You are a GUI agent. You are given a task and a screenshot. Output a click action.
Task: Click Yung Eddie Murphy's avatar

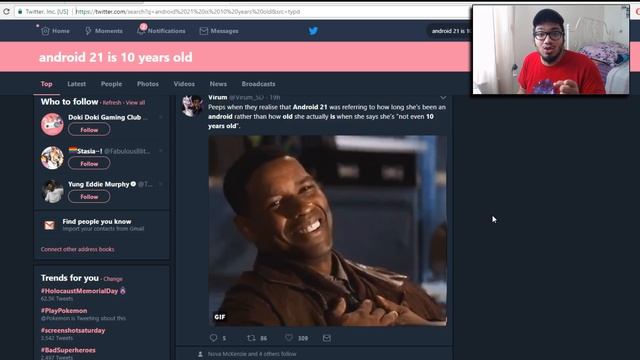coord(52,191)
